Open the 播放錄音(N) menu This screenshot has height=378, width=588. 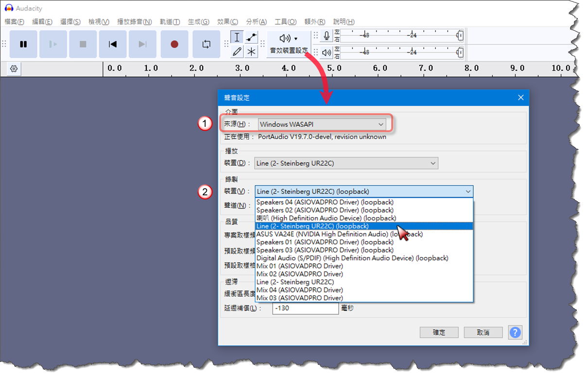tap(135, 22)
